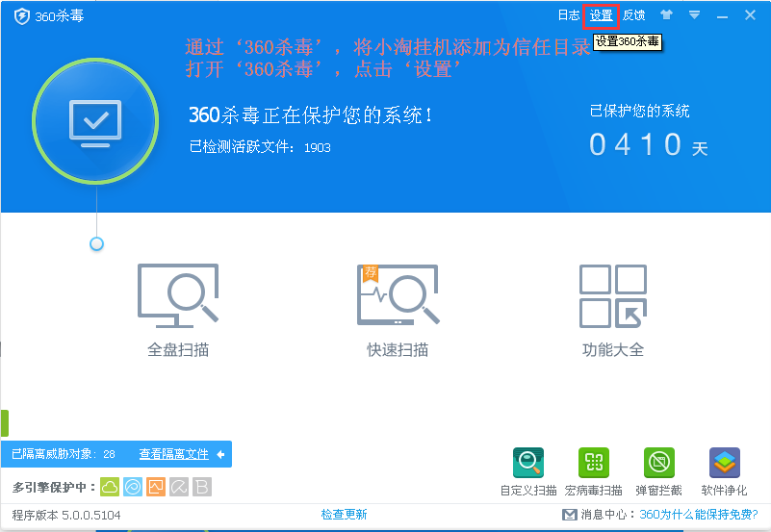Click 360杀毒正在保护您的系统 headline
The height and width of the screenshot is (532, 771).
click(x=311, y=115)
